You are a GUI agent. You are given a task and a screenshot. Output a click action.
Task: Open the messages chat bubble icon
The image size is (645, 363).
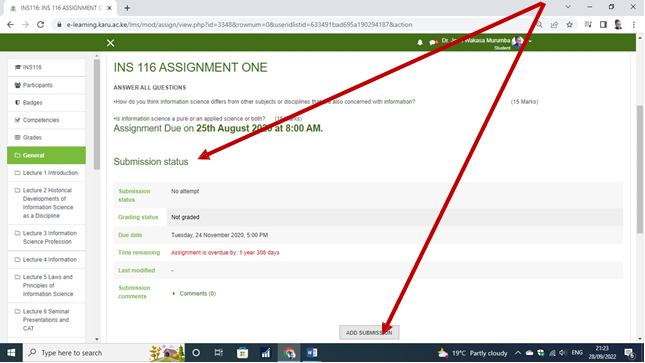[x=433, y=42]
